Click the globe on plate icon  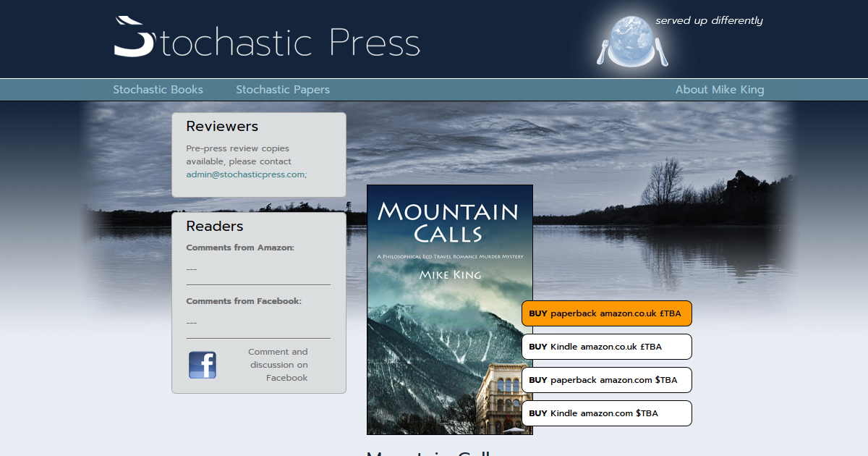click(633, 41)
